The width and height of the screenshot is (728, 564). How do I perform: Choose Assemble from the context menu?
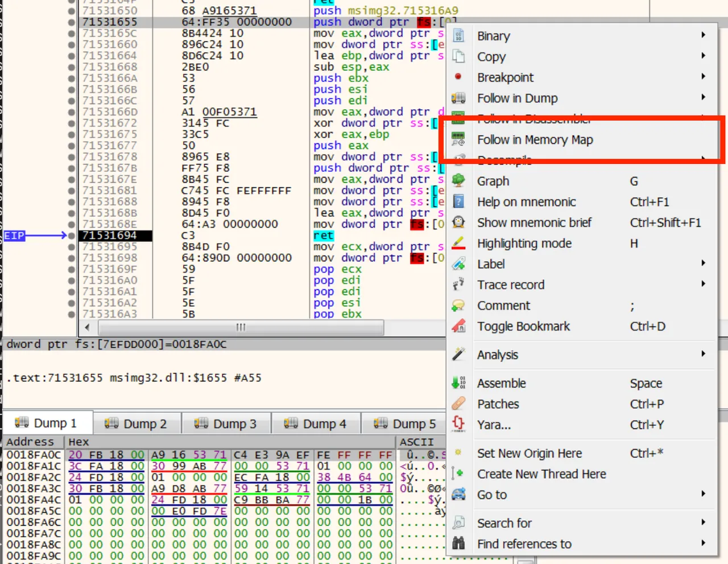click(x=580, y=383)
